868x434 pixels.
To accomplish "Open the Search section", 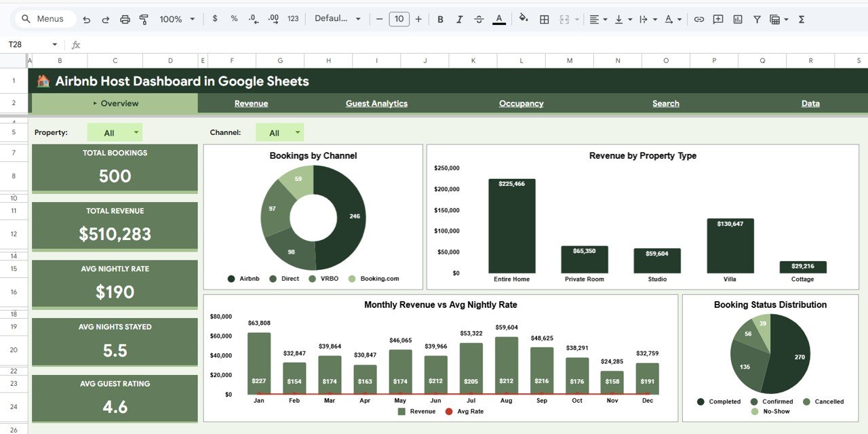I will point(665,103).
